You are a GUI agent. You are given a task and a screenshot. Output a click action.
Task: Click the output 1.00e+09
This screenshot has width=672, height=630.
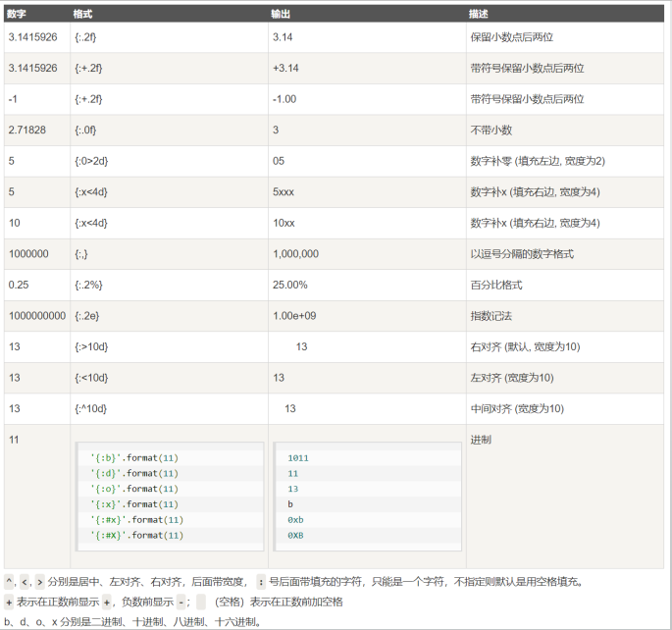[294, 316]
